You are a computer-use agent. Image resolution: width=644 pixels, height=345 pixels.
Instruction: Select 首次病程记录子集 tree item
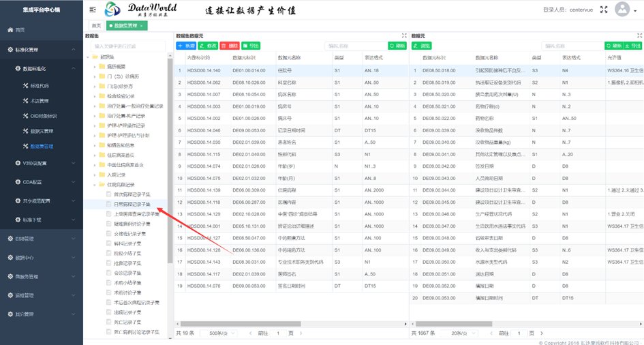tap(132, 195)
